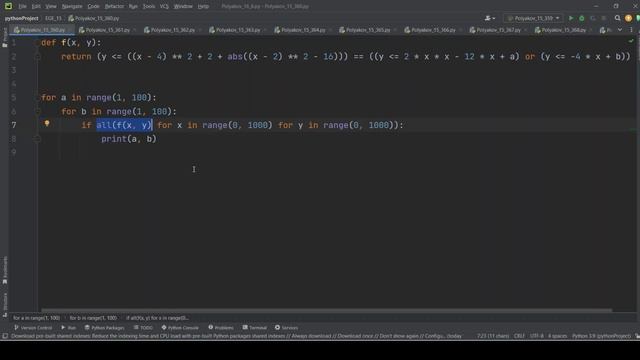The height and width of the screenshot is (360, 640).
Task: Open the Run menu
Action: pos(133,7)
